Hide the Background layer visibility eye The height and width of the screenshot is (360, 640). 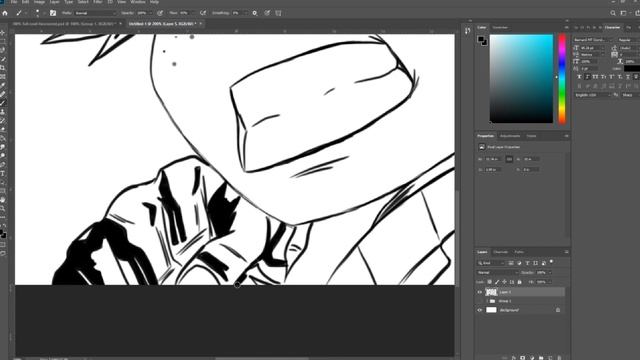(x=480, y=310)
